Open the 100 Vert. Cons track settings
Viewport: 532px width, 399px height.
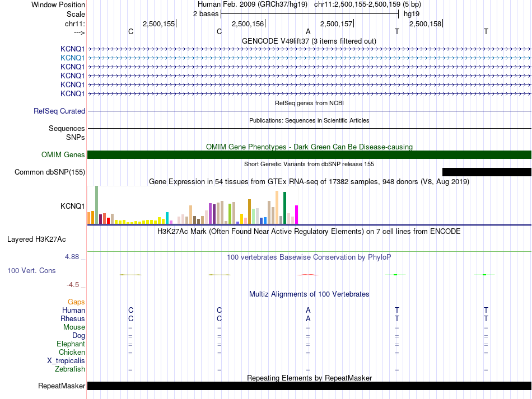point(31,270)
